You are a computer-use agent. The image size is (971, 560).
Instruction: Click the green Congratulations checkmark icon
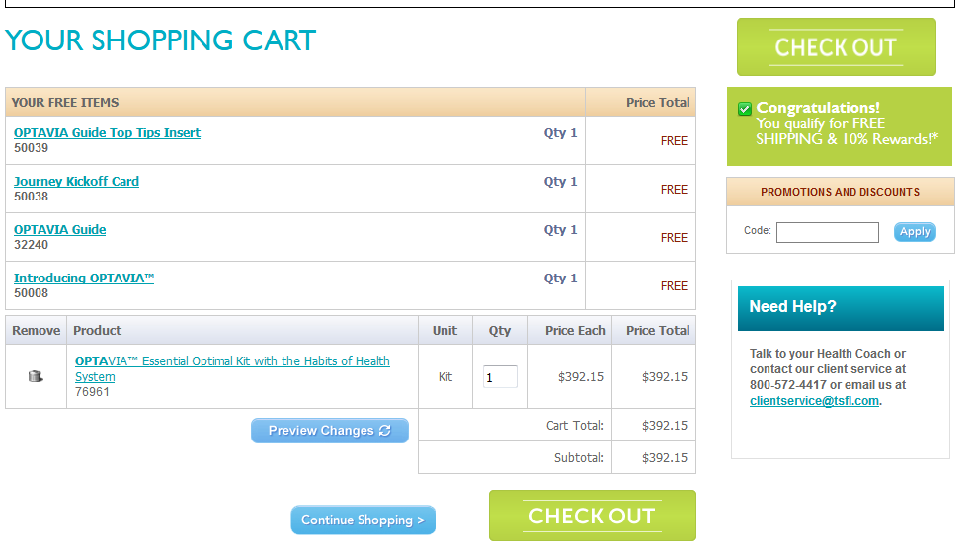tap(745, 109)
